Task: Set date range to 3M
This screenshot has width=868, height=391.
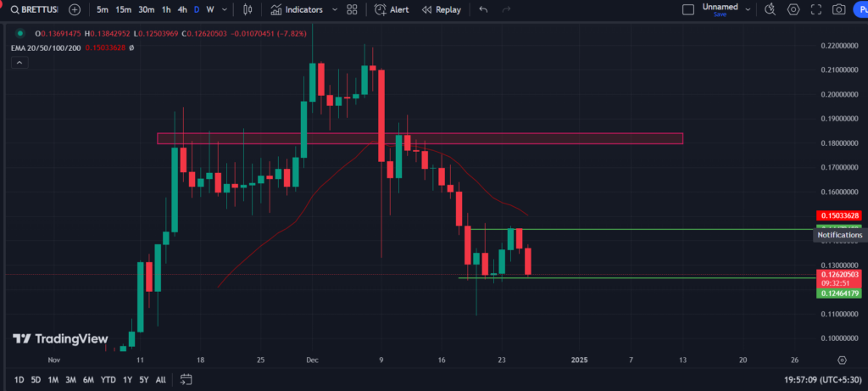Action: 71,380
